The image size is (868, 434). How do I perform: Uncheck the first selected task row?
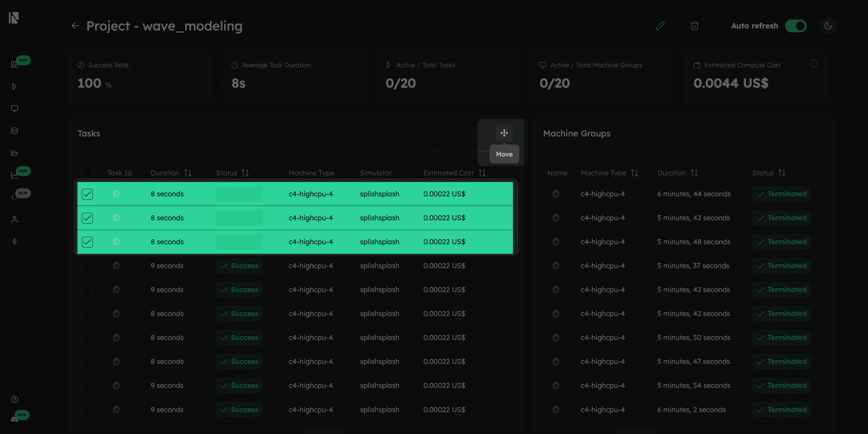[87, 194]
